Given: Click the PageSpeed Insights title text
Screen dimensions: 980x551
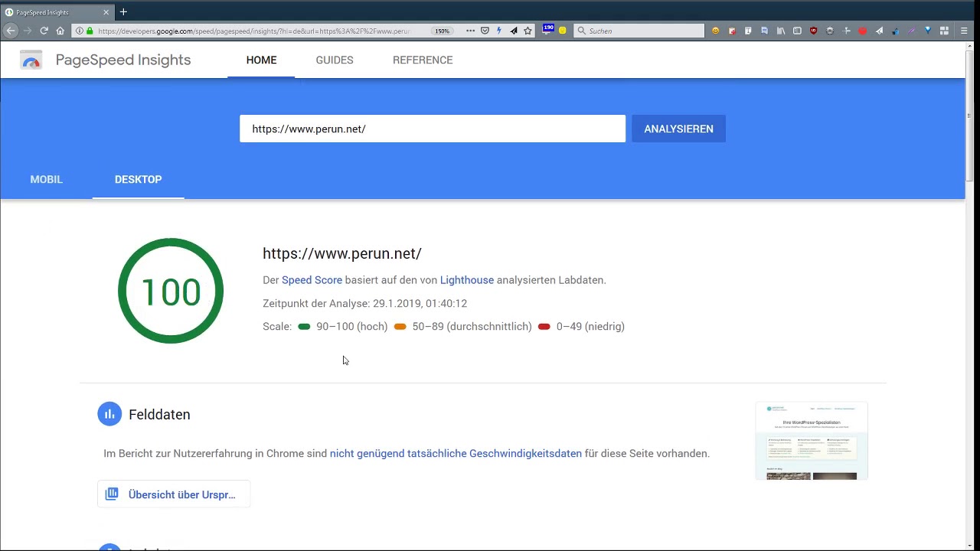Looking at the screenshot, I should (123, 60).
